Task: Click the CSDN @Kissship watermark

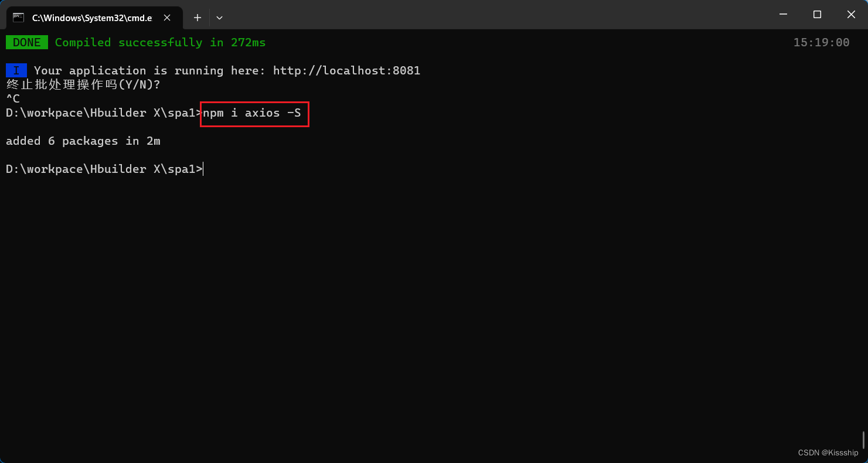Action: tap(828, 452)
